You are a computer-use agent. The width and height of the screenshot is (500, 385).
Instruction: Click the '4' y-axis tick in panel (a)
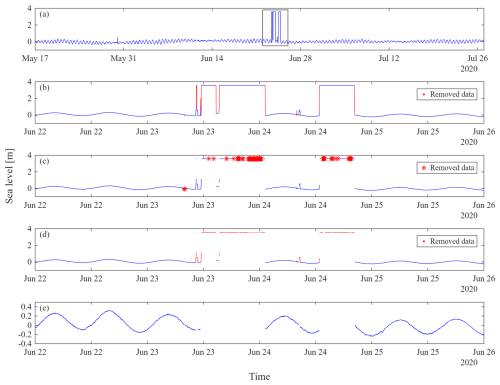coord(30,8)
